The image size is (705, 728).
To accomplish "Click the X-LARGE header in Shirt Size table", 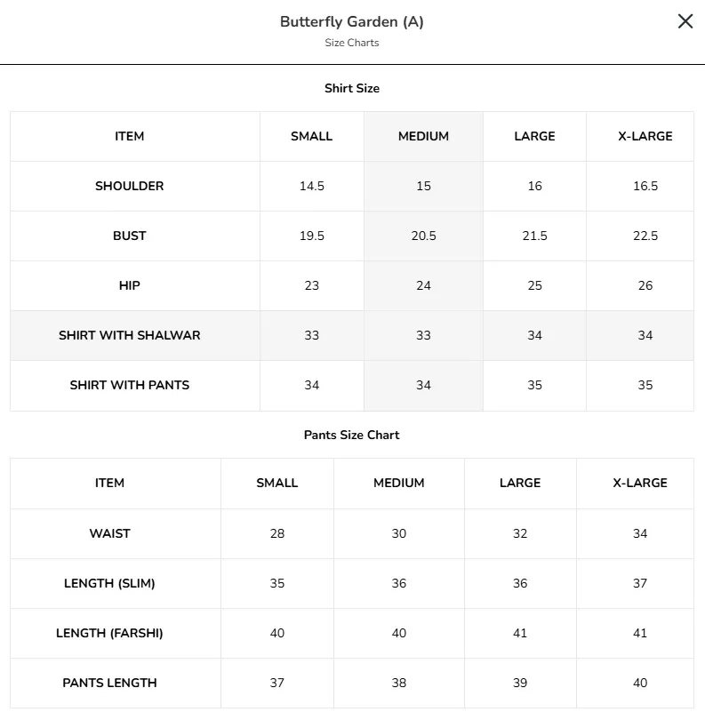I will coord(645,136).
